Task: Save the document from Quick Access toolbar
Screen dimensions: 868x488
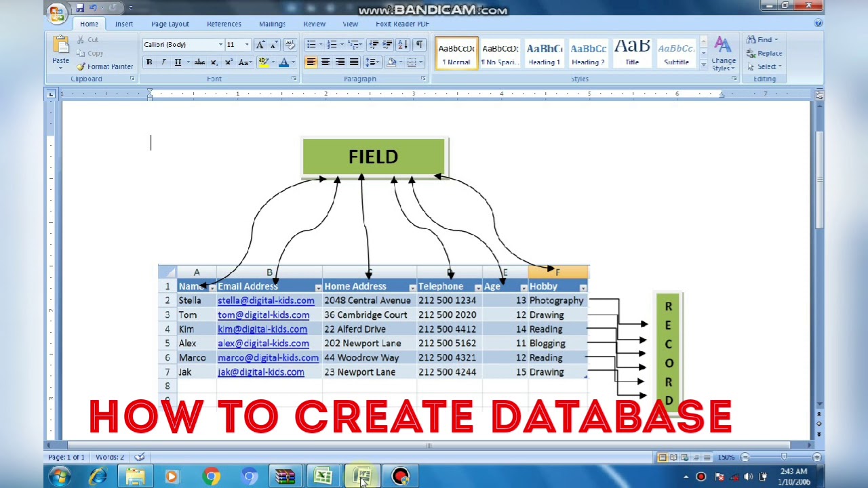Action: 80,8
